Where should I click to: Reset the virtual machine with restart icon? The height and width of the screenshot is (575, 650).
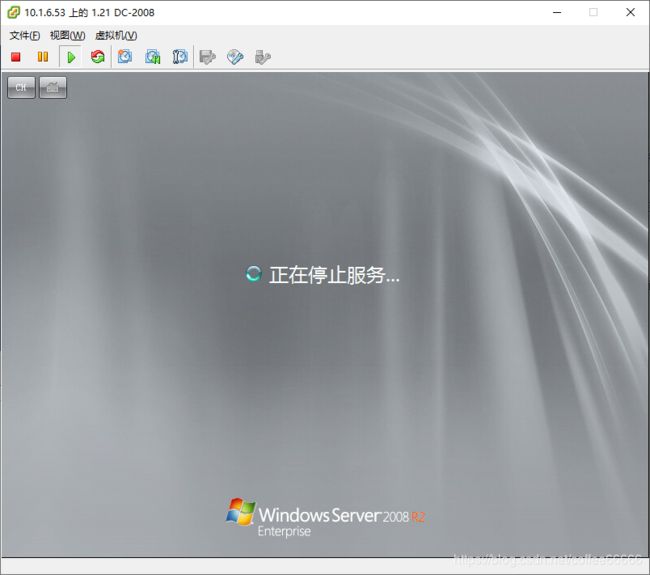[98, 57]
